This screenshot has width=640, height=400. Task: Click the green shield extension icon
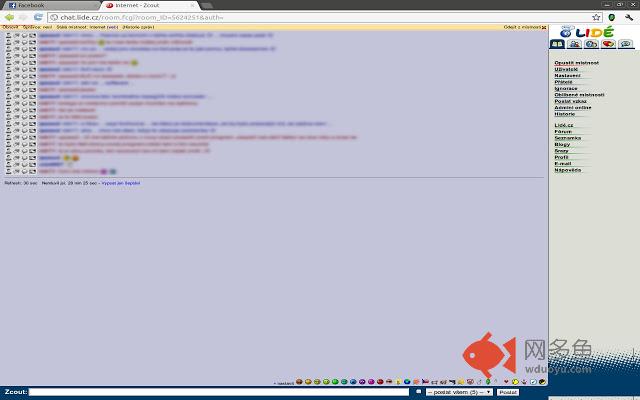point(611,17)
